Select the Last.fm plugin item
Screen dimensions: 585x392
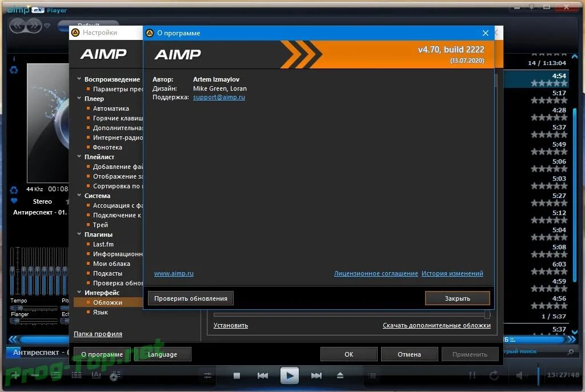103,244
